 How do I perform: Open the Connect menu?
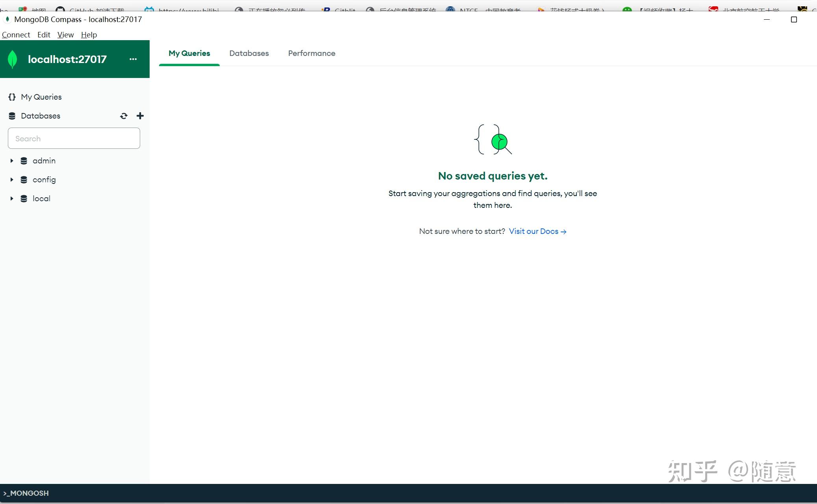coord(16,35)
